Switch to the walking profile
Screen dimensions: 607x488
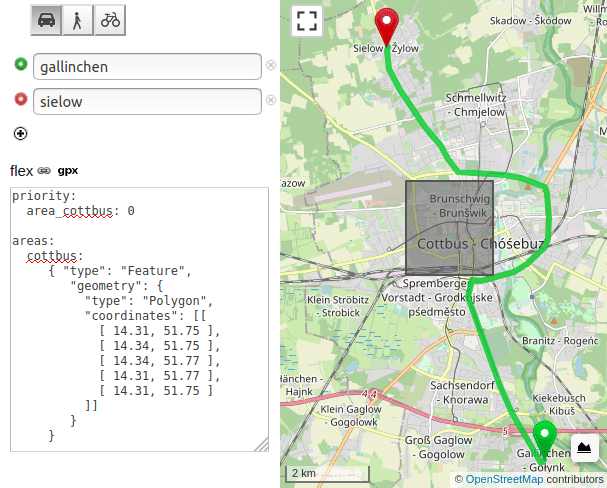pyautogui.click(x=78, y=20)
